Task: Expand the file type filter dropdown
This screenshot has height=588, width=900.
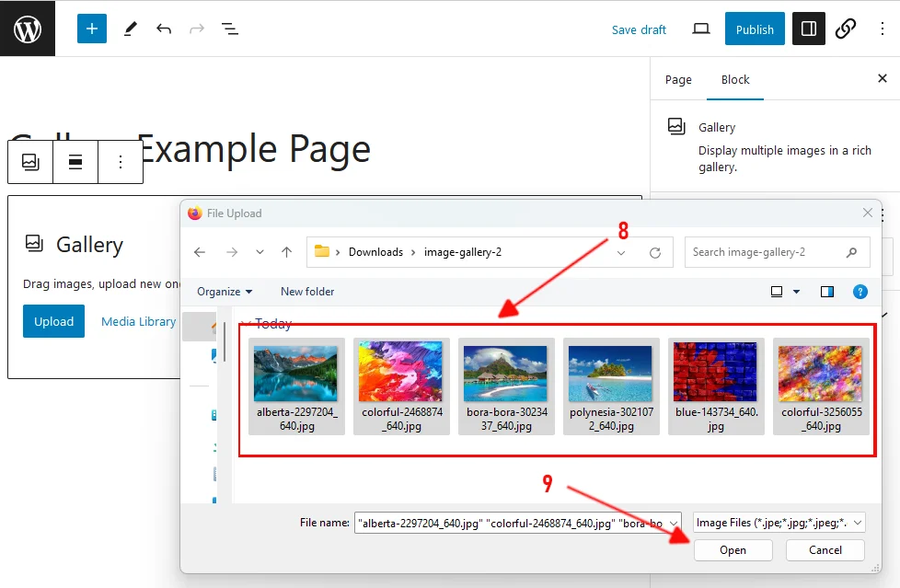Action: point(779,523)
